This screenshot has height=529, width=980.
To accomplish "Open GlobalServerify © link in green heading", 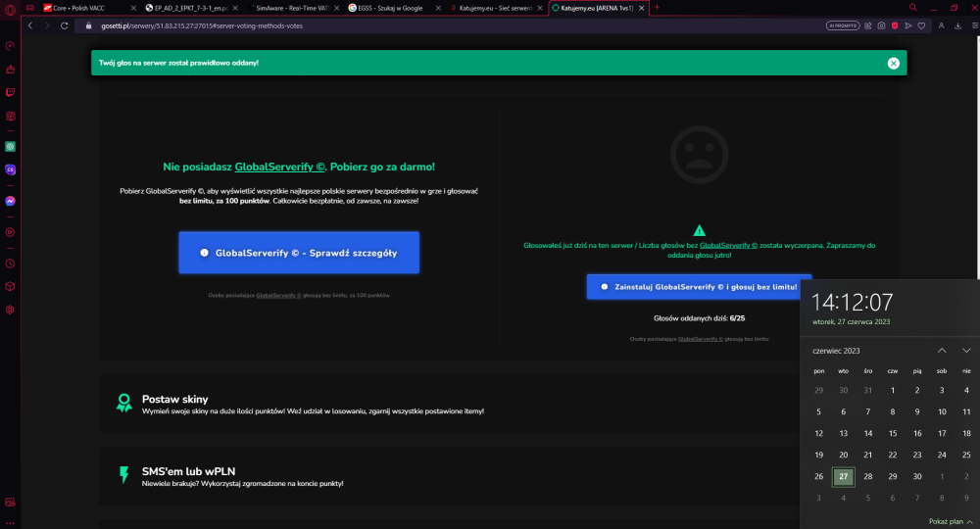I will (x=280, y=167).
